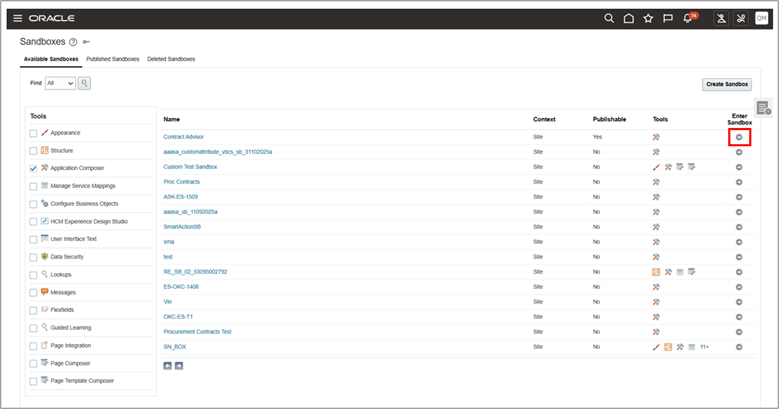779x409 pixels.
Task: Click Application Composer tool icon for Contract Advisor
Action: 656,137
